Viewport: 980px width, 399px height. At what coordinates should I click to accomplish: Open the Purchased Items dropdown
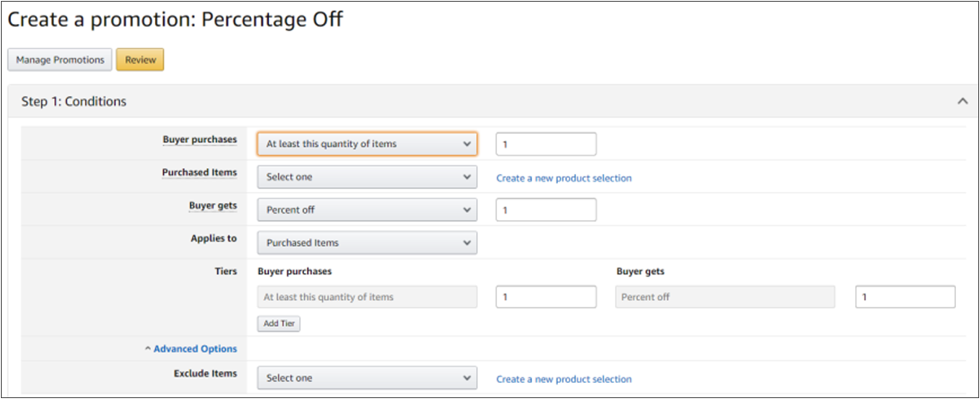(x=367, y=177)
